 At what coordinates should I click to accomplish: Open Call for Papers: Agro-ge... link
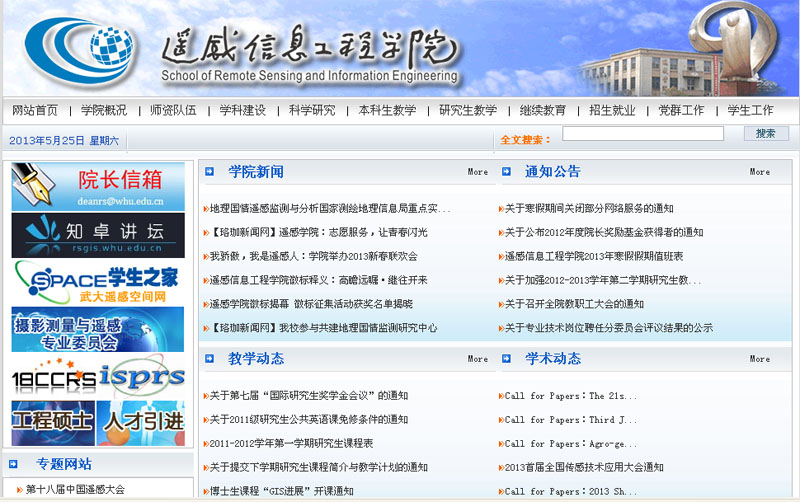(571, 443)
